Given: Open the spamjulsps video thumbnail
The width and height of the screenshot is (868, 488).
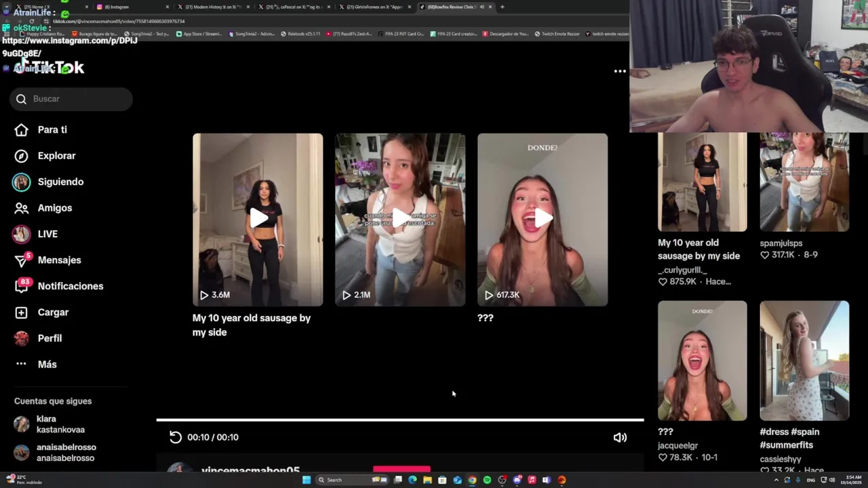Looking at the screenshot, I should 804,182.
